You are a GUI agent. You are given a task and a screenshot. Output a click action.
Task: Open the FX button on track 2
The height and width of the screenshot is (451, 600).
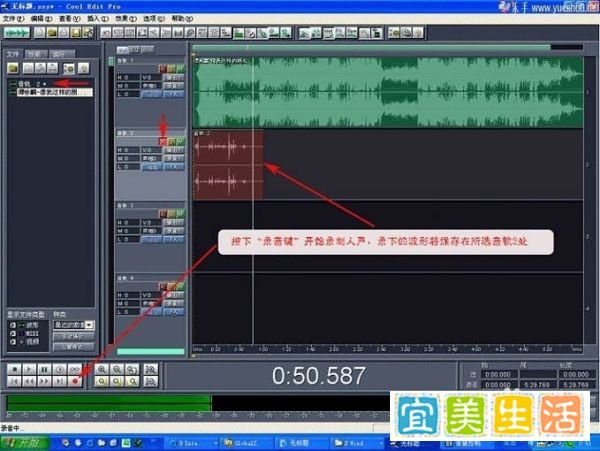[x=174, y=167]
